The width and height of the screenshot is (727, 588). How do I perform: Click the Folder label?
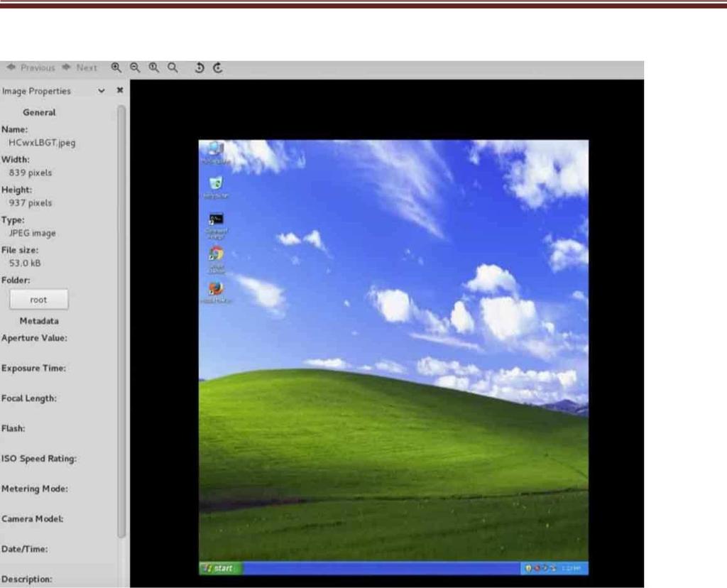click(16, 280)
